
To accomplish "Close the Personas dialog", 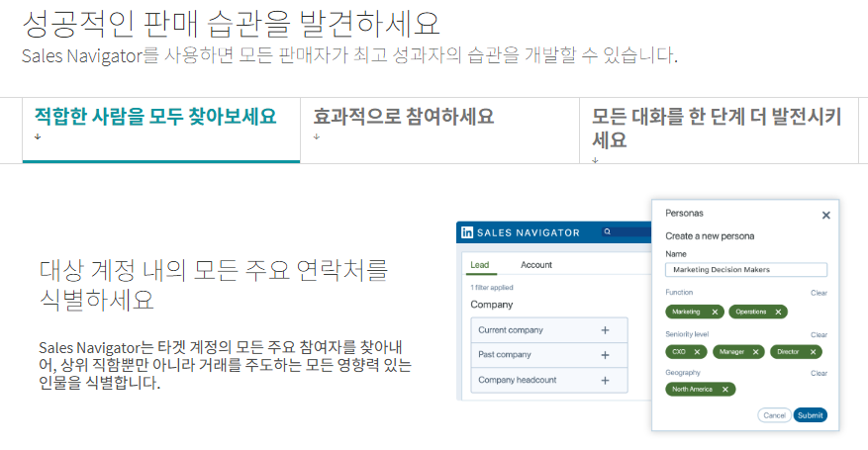I will pos(825,215).
